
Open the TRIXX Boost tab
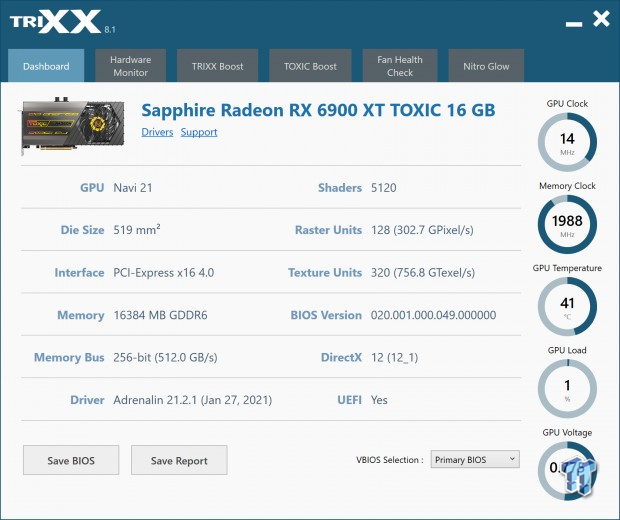click(x=217, y=66)
